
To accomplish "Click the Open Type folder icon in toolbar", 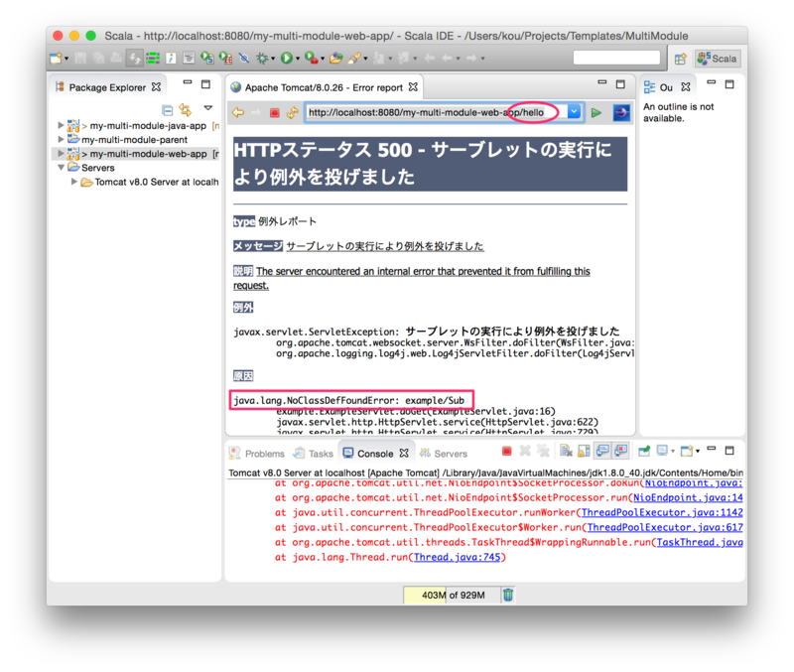I will coord(336,59).
